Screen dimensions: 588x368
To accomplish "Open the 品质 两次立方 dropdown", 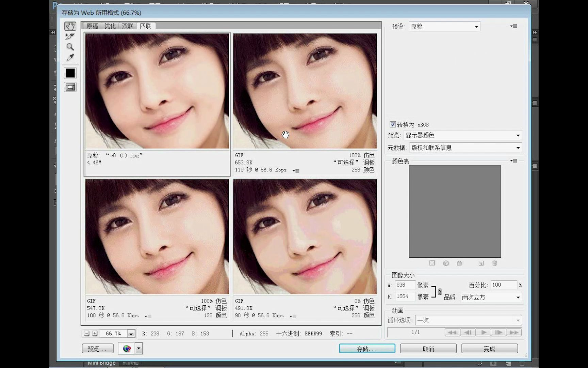I will tap(491, 297).
